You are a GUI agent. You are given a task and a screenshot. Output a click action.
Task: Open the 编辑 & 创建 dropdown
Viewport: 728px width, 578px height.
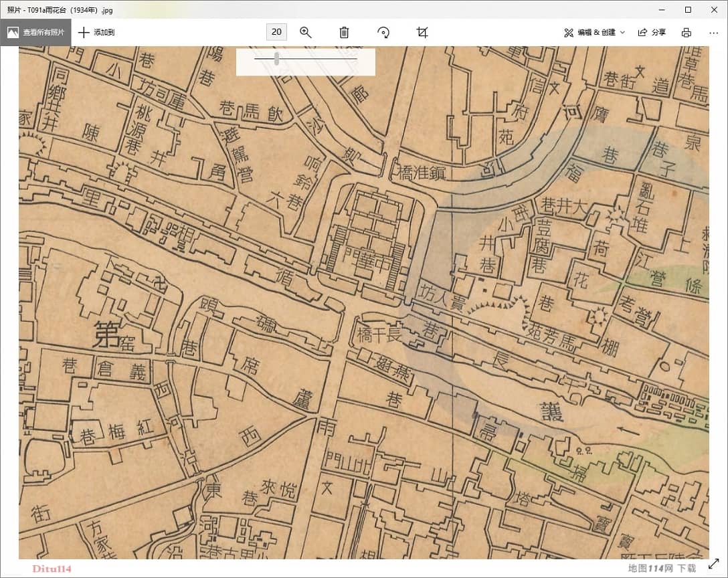click(593, 32)
